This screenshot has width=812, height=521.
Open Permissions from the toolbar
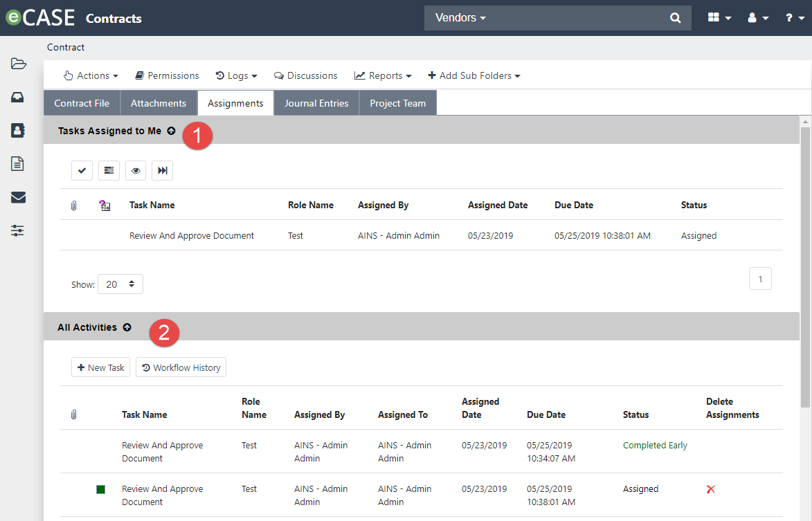pyautogui.click(x=167, y=75)
